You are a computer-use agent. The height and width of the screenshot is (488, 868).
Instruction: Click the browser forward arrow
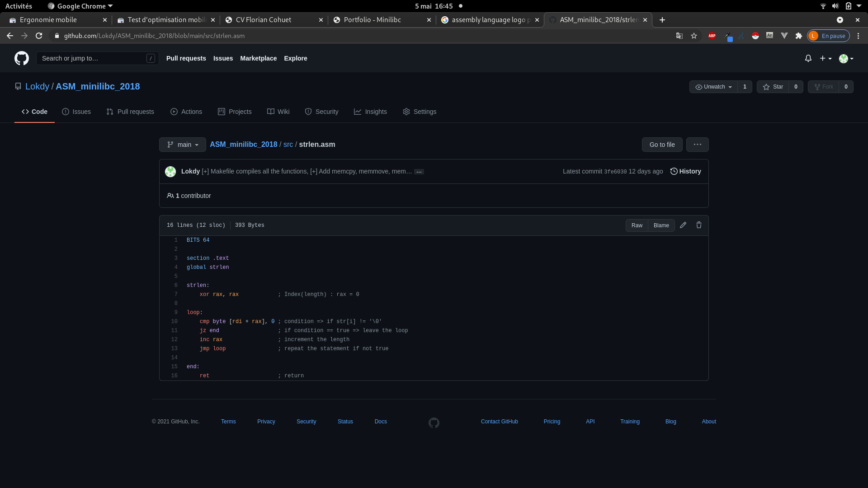[24, 36]
